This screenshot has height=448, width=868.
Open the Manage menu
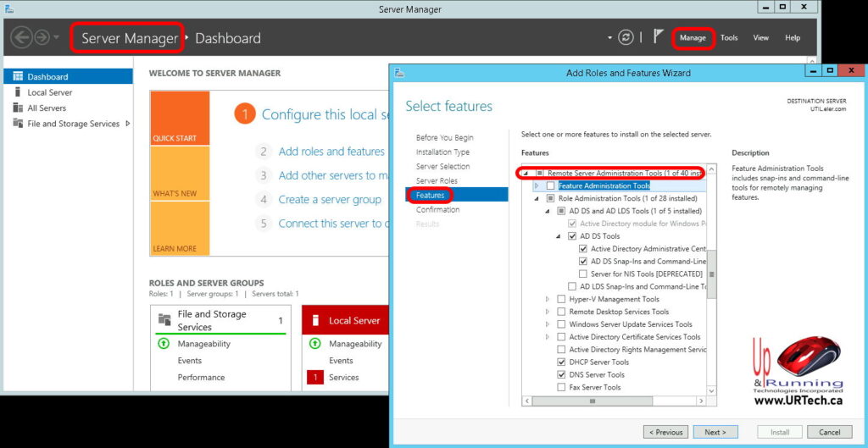click(x=693, y=38)
